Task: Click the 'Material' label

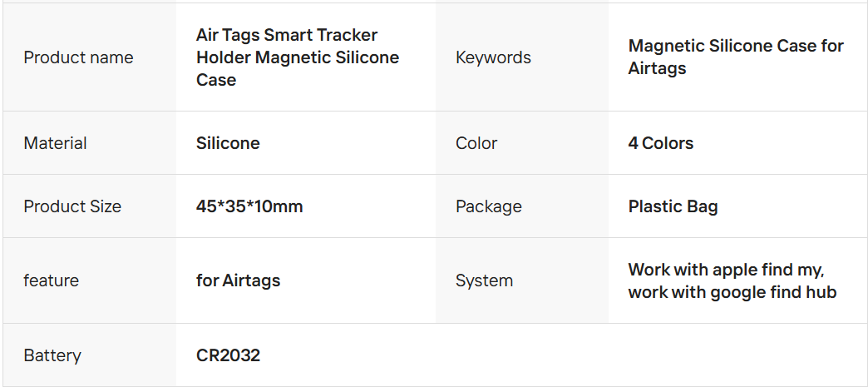Action: pos(55,143)
